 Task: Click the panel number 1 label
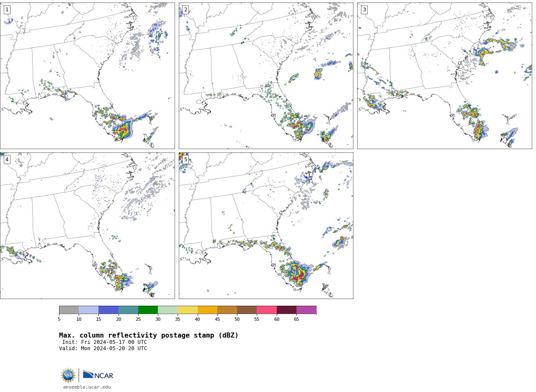7,10
